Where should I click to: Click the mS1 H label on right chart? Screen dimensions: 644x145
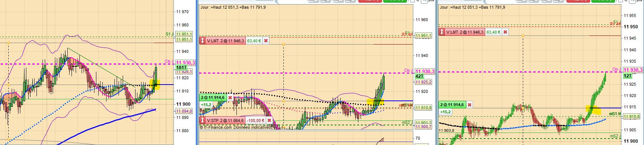click(615, 114)
